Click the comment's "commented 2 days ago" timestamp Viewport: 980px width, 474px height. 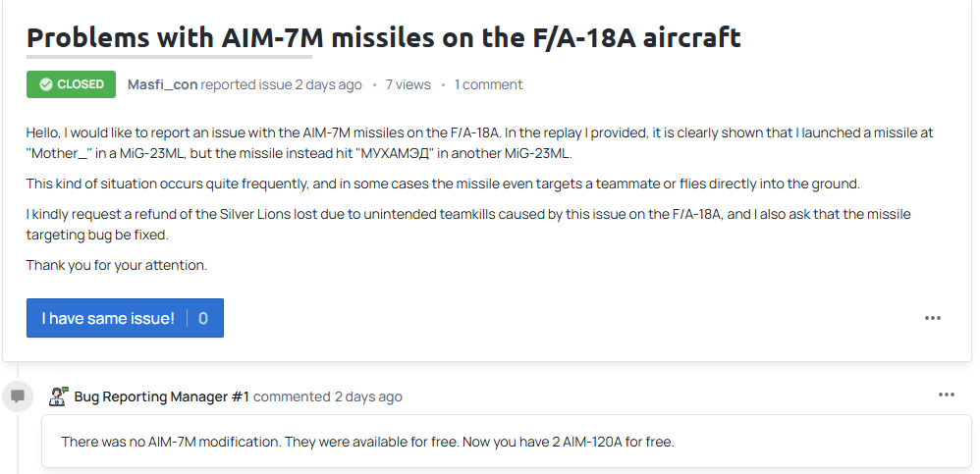point(328,396)
